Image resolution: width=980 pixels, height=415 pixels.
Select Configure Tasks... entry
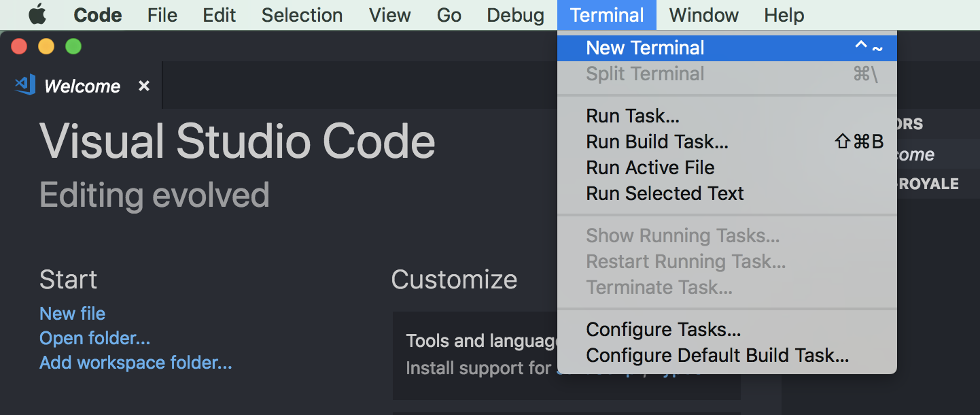727,329
